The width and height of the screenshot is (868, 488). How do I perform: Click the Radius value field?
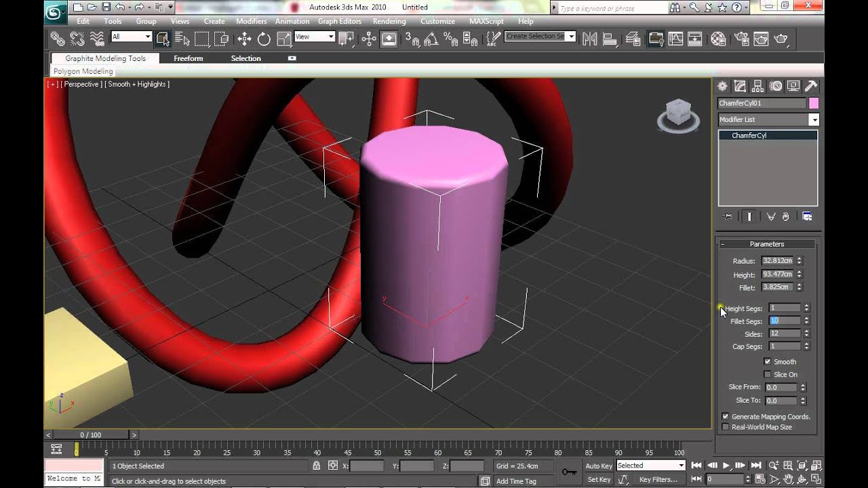coord(777,261)
